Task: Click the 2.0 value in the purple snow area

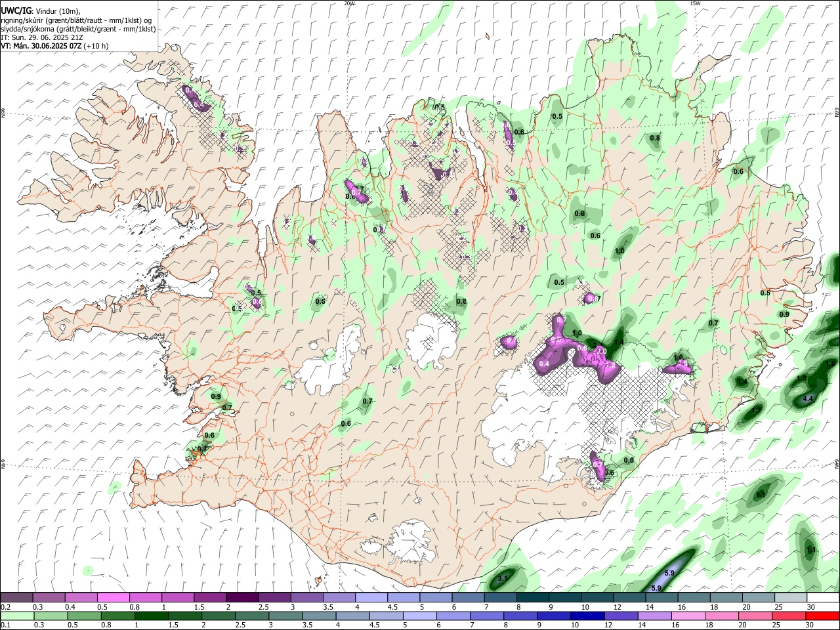Action: click(x=601, y=352)
